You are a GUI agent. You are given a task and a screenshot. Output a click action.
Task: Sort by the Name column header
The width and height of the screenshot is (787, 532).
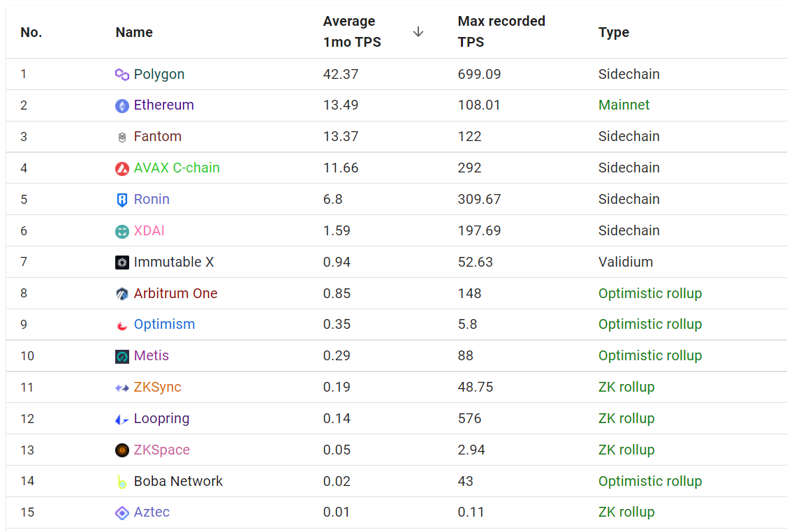[x=134, y=33]
